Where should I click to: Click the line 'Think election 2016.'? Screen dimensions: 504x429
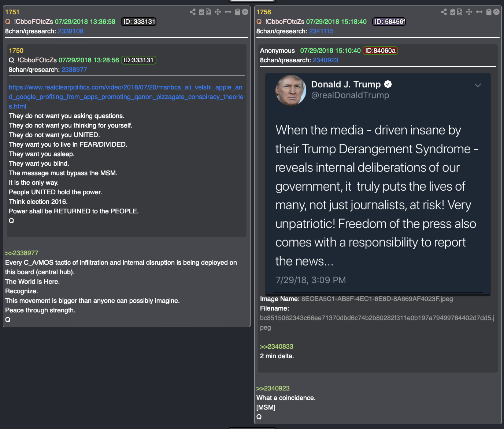(x=38, y=202)
